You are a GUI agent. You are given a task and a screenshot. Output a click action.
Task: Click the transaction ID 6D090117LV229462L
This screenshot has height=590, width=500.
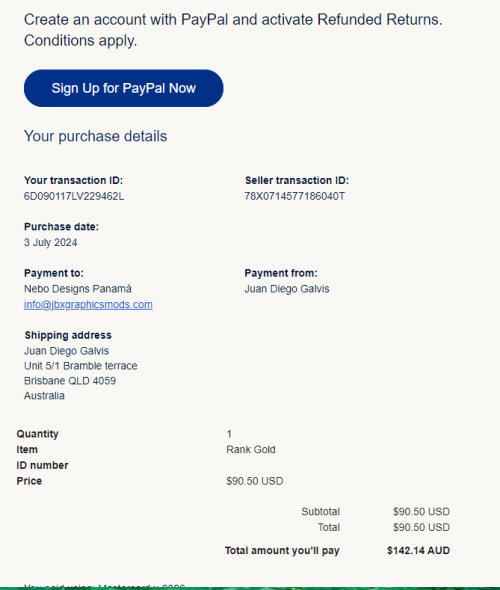coord(74,196)
